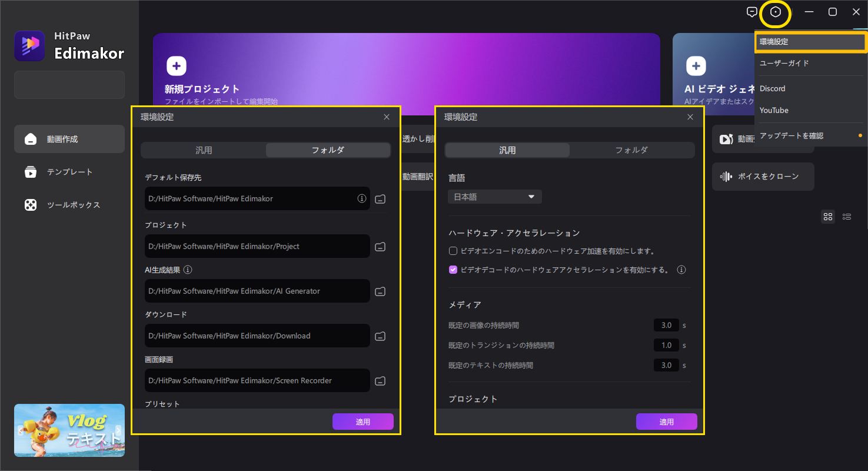Switch to the 汎用 tab
The width and height of the screenshot is (868, 471).
coord(204,150)
